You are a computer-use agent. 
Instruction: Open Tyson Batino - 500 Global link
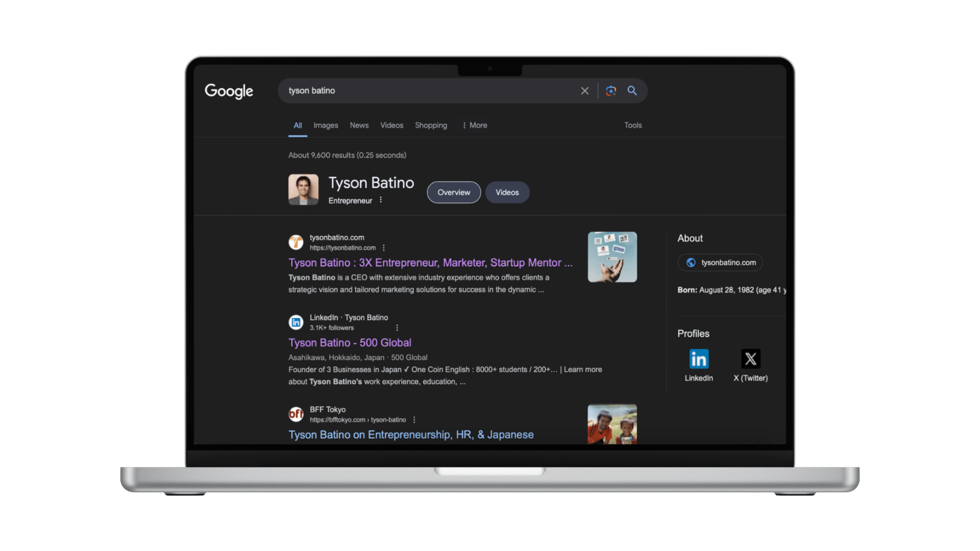350,343
